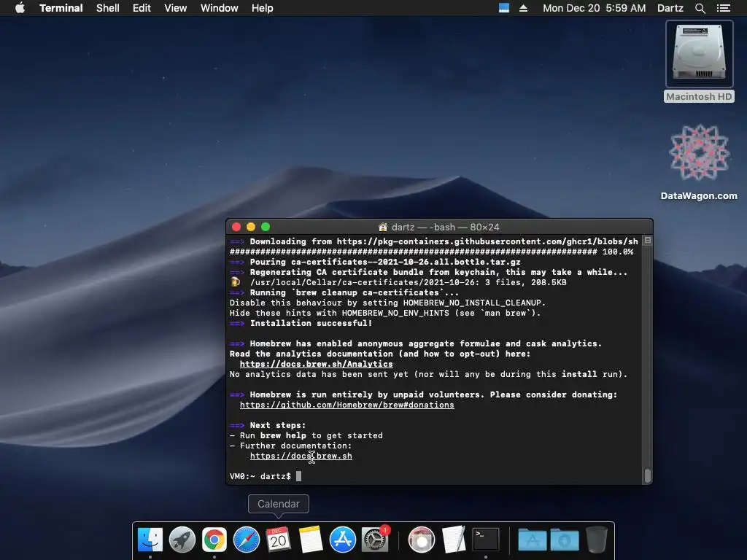Image resolution: width=747 pixels, height=560 pixels.
Task: Open Calendar app showing date 20
Action: (x=278, y=540)
